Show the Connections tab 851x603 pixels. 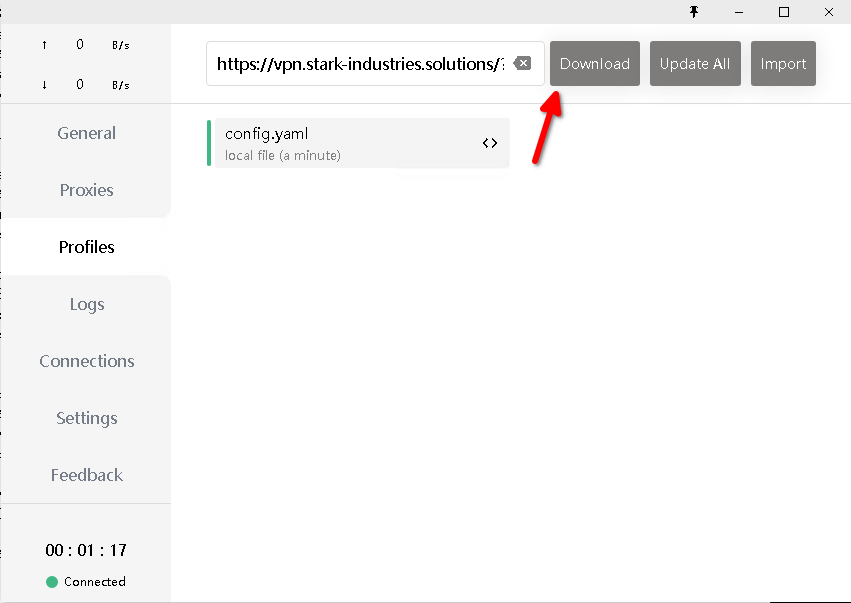point(86,361)
